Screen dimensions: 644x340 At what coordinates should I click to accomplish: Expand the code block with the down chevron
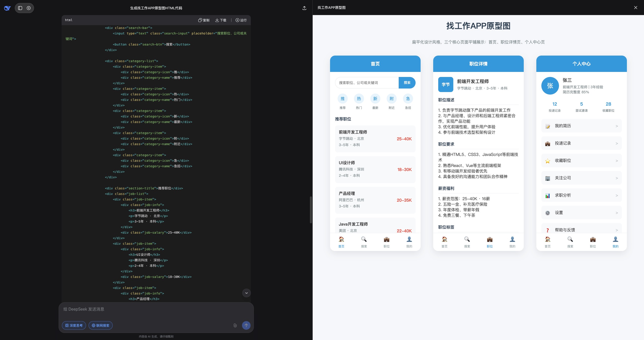pyautogui.click(x=246, y=293)
